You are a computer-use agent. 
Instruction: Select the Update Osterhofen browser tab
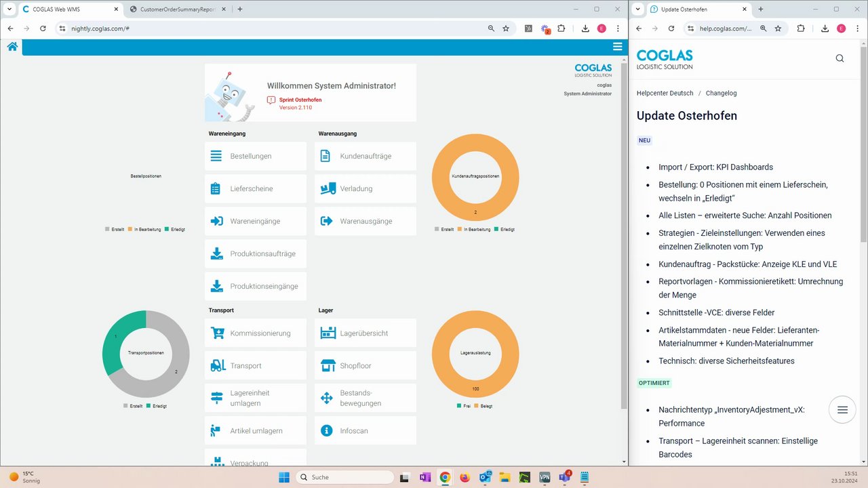698,9
